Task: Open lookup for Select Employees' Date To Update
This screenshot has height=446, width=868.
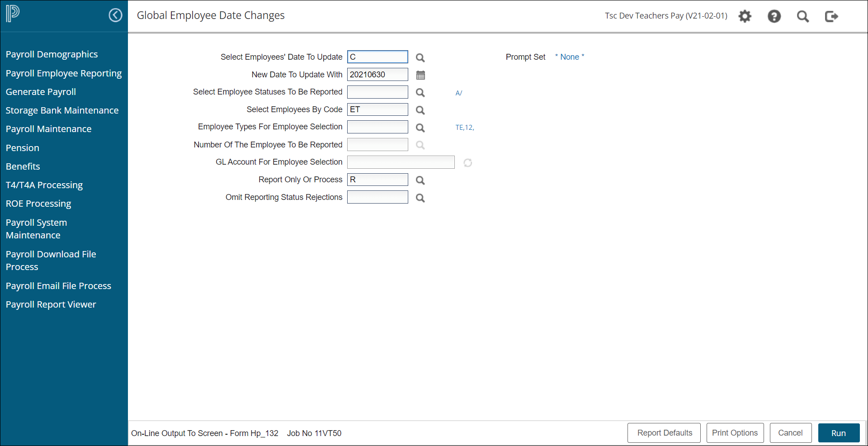Action: 420,57
